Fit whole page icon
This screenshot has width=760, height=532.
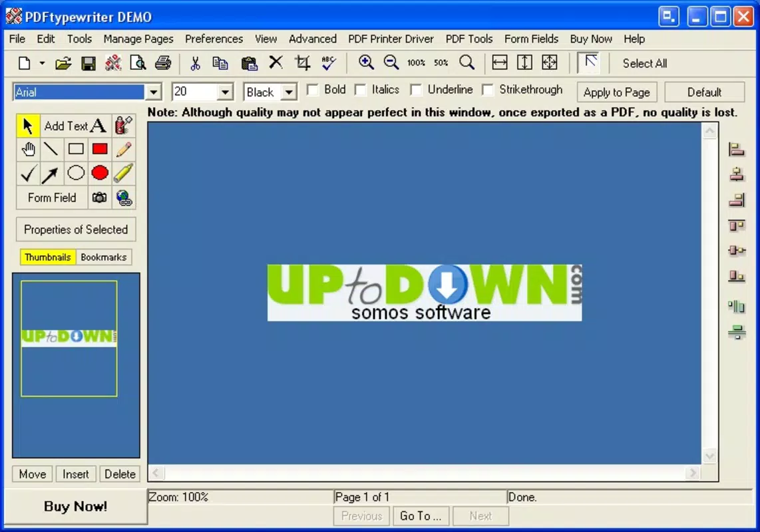pos(550,63)
